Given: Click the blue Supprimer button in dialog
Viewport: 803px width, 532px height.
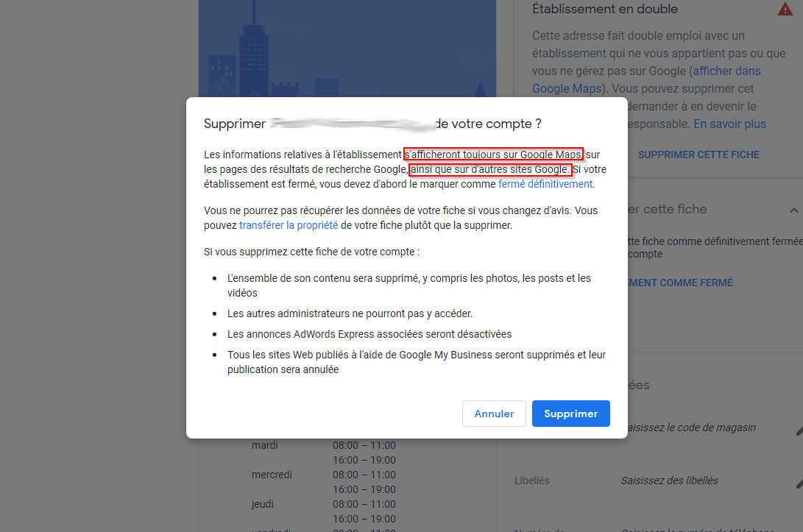Looking at the screenshot, I should point(570,414).
